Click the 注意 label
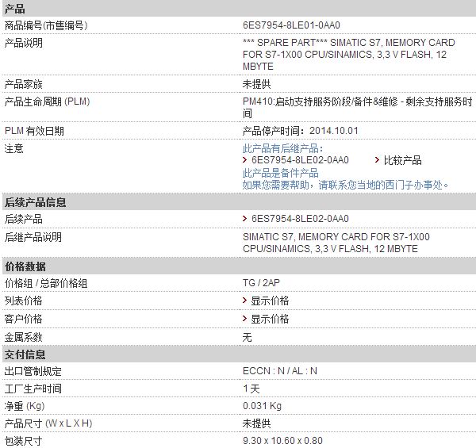Viewport: 476px width, 448px height. click(13, 148)
